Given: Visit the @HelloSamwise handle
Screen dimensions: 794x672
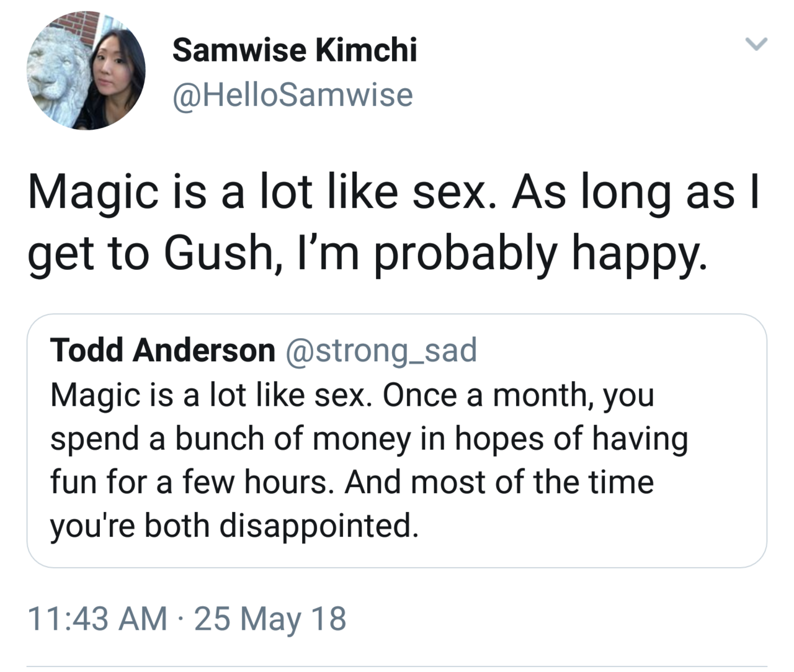Looking at the screenshot, I should [x=292, y=95].
